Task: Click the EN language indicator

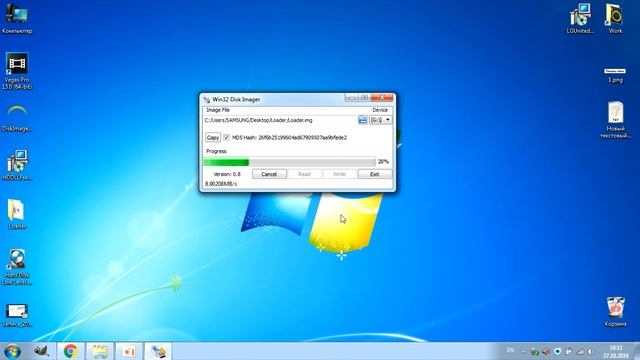Action: pyautogui.click(x=510, y=350)
